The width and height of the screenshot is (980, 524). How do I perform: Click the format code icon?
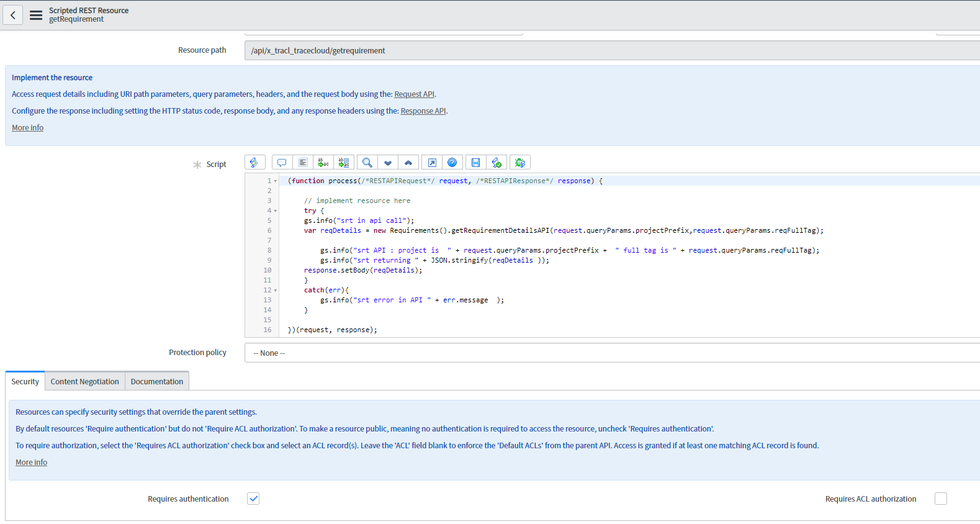click(x=303, y=163)
